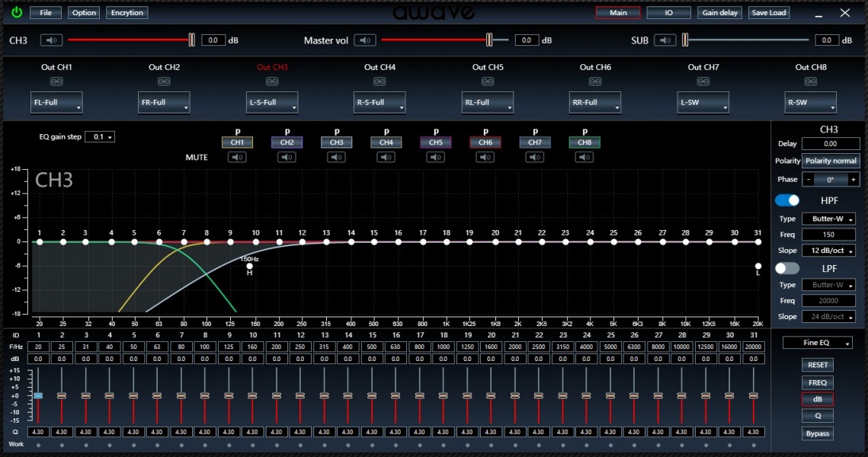Enable the LPF toggle switch

coord(787,268)
